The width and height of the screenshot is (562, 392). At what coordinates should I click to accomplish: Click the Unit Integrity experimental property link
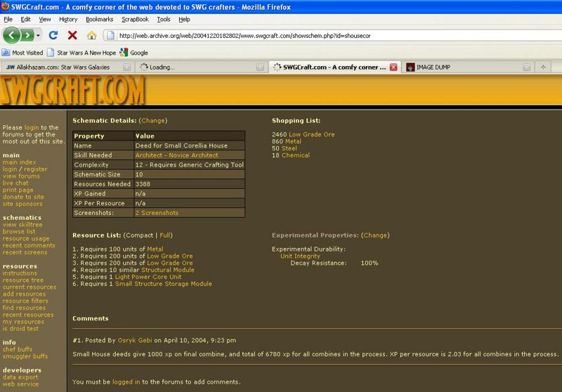[x=300, y=256]
